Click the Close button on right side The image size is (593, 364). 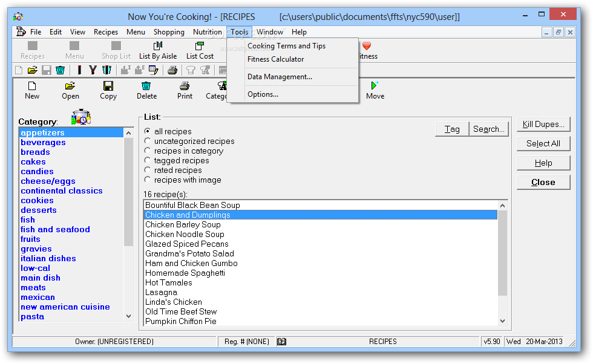click(x=543, y=182)
